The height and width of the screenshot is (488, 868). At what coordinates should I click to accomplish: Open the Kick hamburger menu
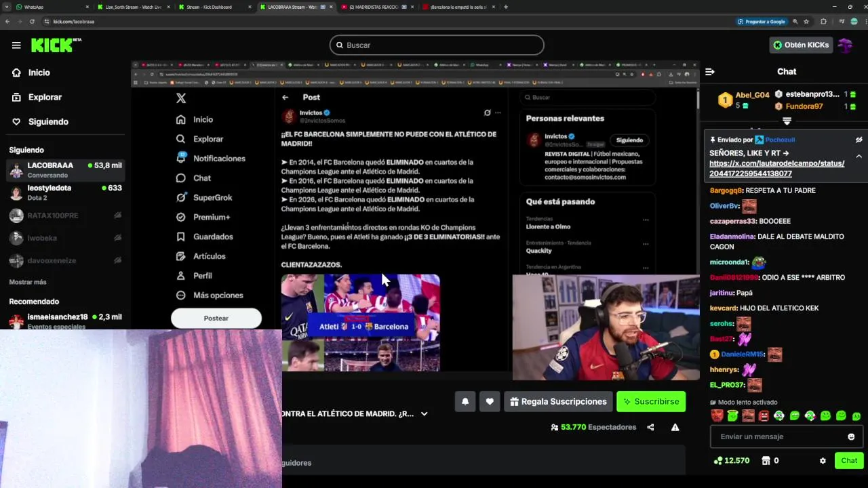(16, 45)
